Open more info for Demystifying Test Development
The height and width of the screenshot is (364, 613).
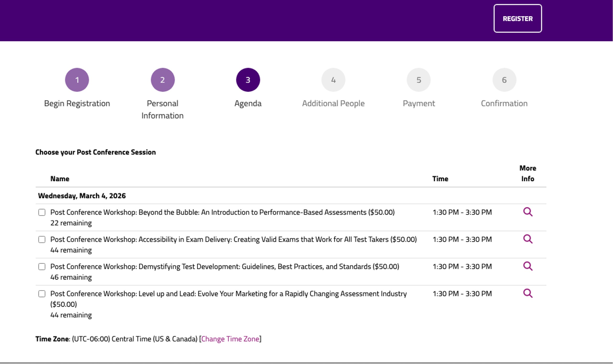click(x=528, y=266)
